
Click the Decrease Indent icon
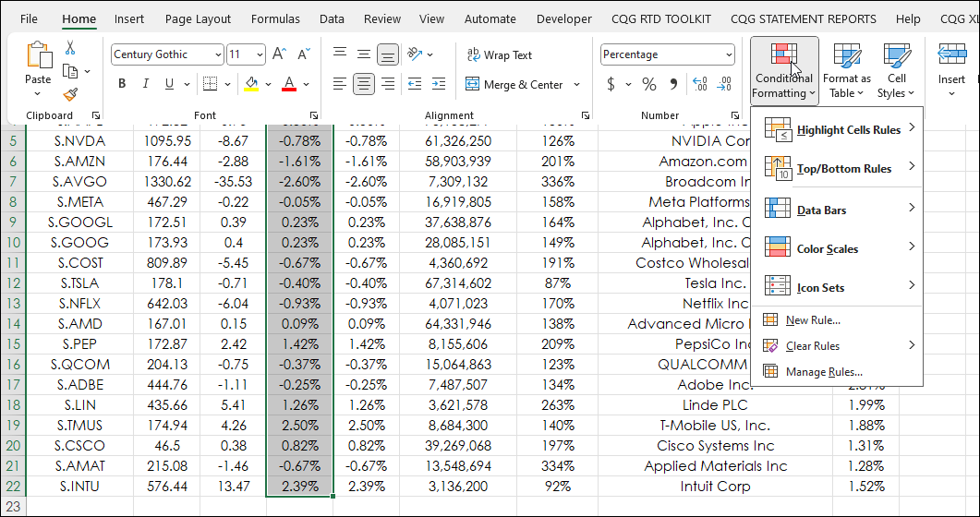pyautogui.click(x=415, y=84)
